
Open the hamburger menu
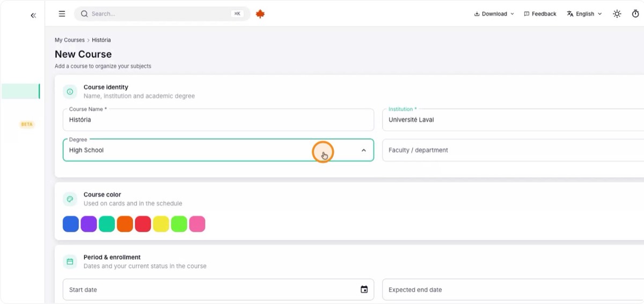click(62, 14)
